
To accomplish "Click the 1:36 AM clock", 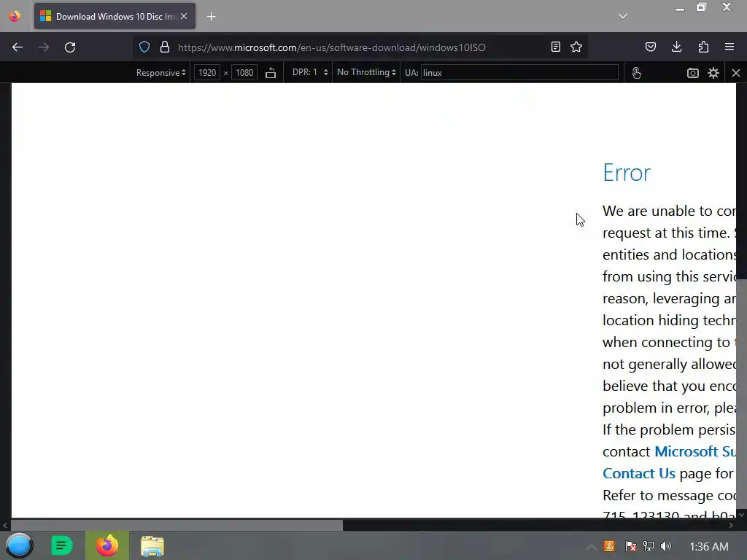I will pos(709,547).
